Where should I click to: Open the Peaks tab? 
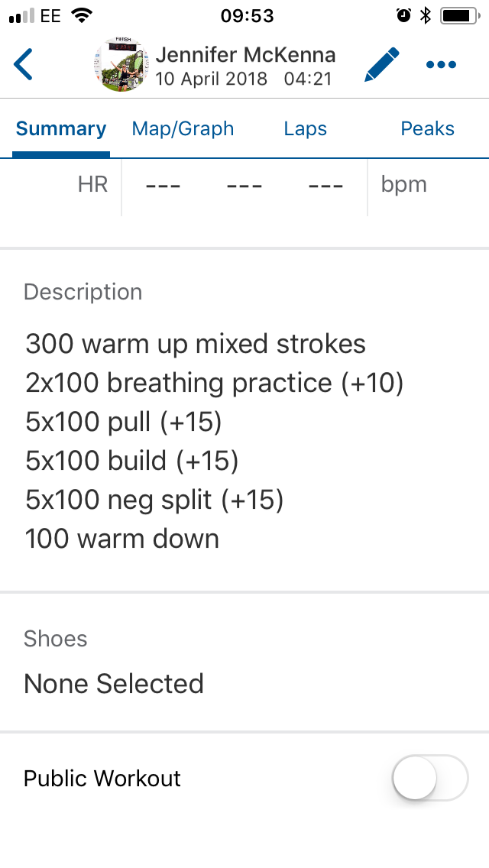pyautogui.click(x=427, y=128)
